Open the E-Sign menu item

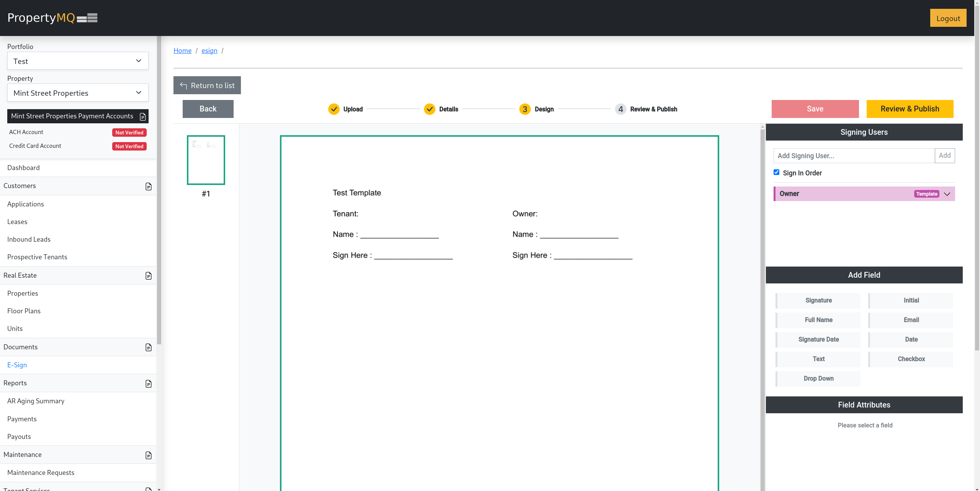(17, 365)
